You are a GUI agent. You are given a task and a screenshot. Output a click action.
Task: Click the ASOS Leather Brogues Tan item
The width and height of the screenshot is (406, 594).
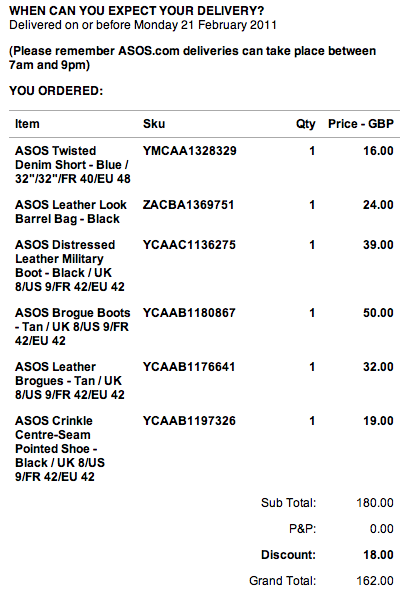(70, 381)
